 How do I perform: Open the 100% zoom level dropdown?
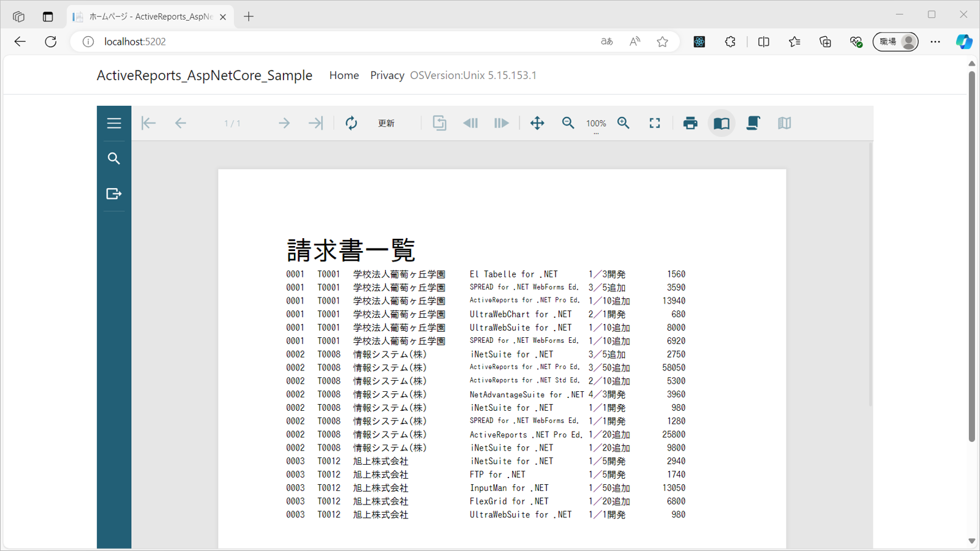tap(596, 124)
